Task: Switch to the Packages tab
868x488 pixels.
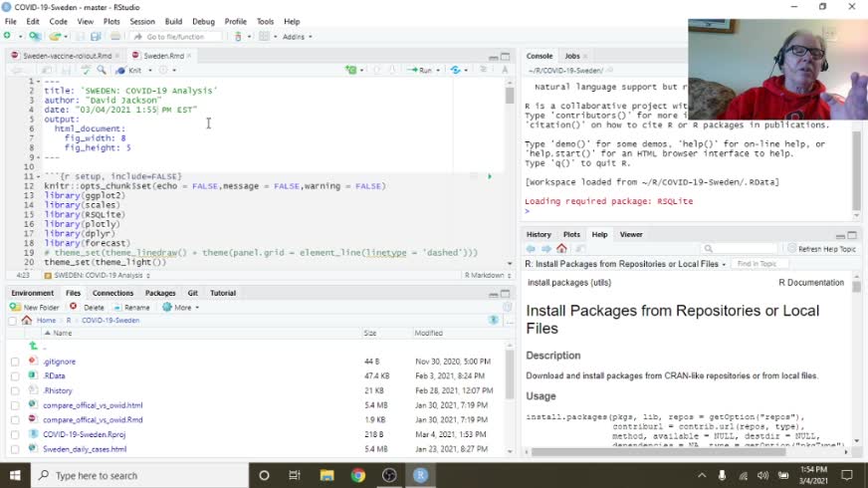Action: pos(160,293)
